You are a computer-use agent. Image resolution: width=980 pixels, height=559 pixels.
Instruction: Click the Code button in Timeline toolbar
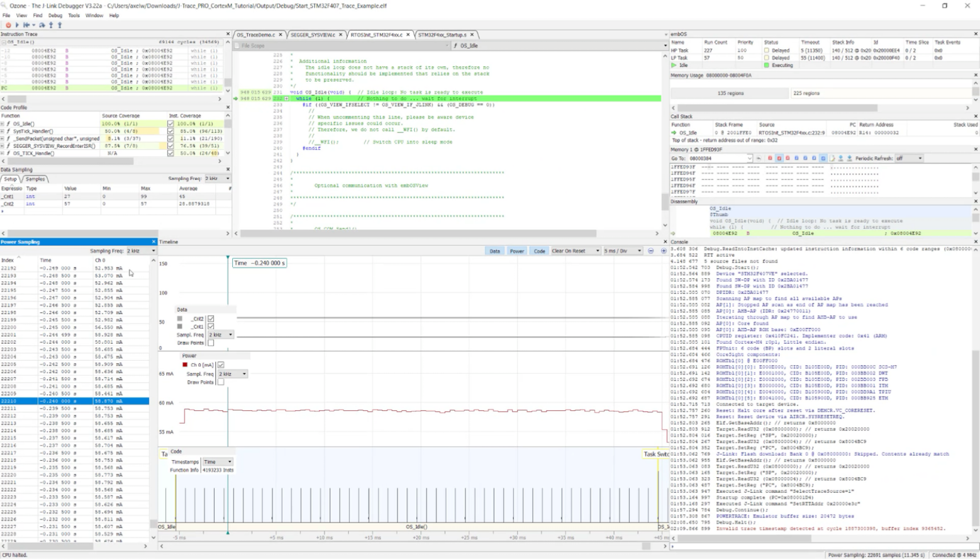(x=539, y=251)
